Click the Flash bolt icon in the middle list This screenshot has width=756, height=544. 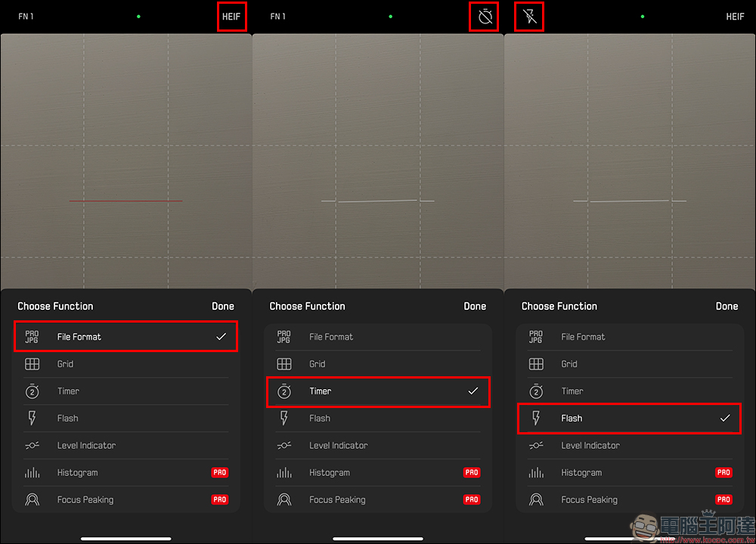click(x=284, y=419)
